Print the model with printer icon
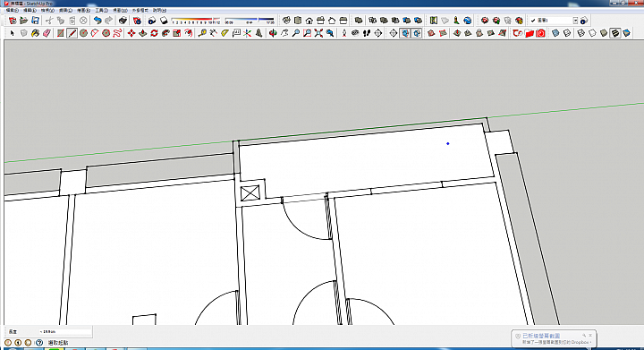The height and width of the screenshot is (350, 644). [123, 20]
